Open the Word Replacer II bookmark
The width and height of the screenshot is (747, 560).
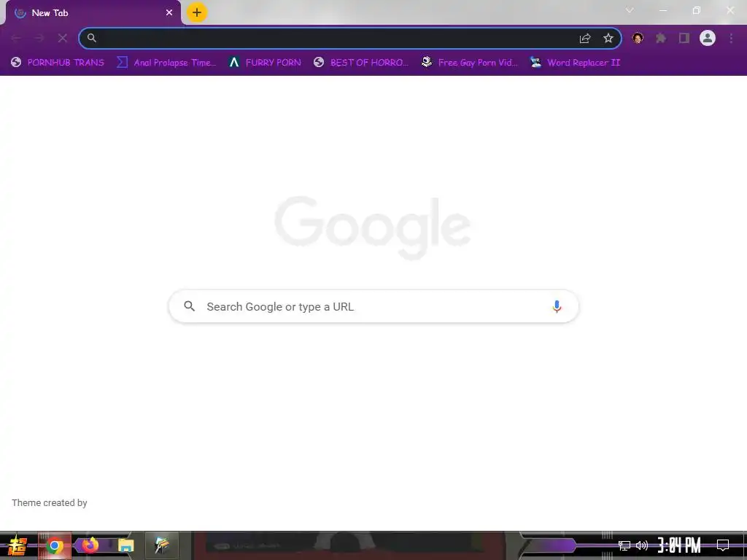[575, 63]
